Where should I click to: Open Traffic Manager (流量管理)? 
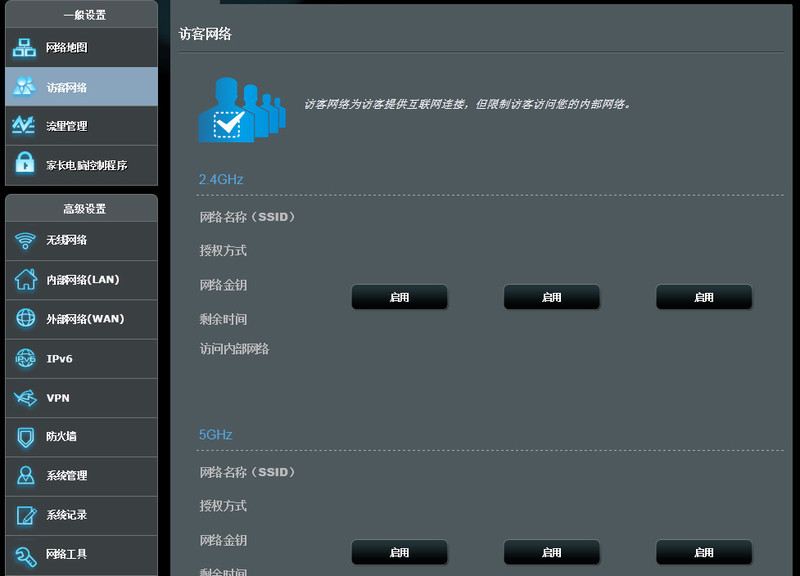point(80,125)
